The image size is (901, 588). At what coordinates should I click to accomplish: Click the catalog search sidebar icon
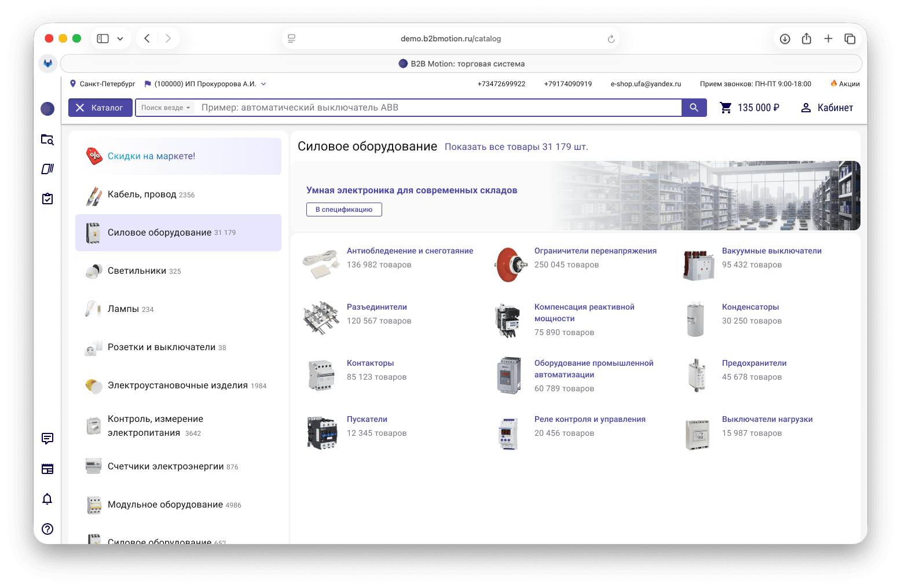(47, 139)
